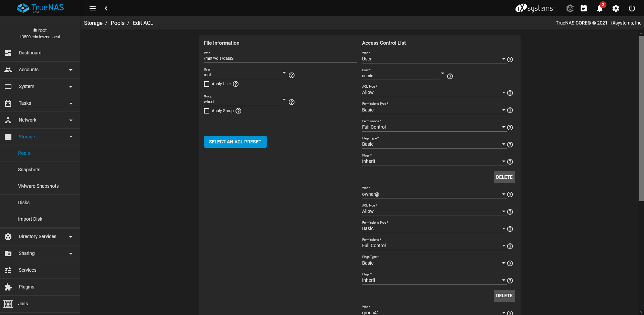This screenshot has height=315, width=644.
Task: Show help for Apply User
Action: point(236,84)
